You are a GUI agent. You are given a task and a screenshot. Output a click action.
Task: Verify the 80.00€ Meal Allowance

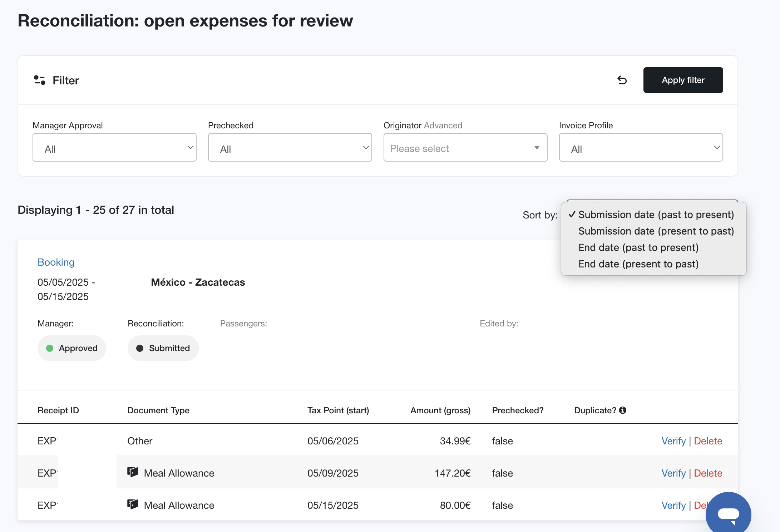pos(673,505)
